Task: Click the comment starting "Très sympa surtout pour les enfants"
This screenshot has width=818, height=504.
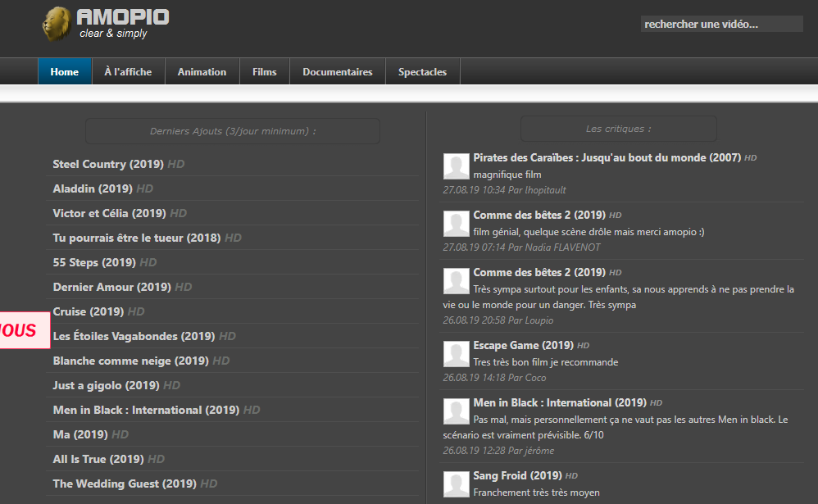Action: pyautogui.click(x=619, y=297)
